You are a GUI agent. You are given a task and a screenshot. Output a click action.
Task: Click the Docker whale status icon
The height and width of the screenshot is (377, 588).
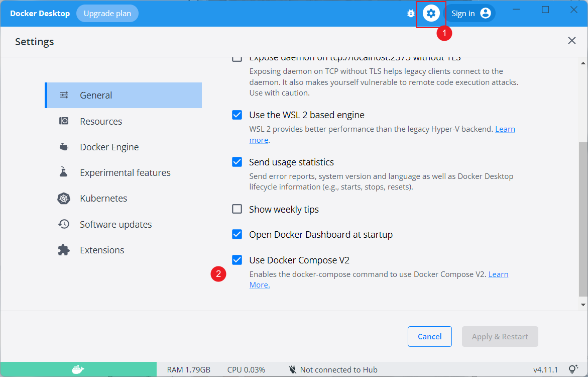pyautogui.click(x=78, y=369)
